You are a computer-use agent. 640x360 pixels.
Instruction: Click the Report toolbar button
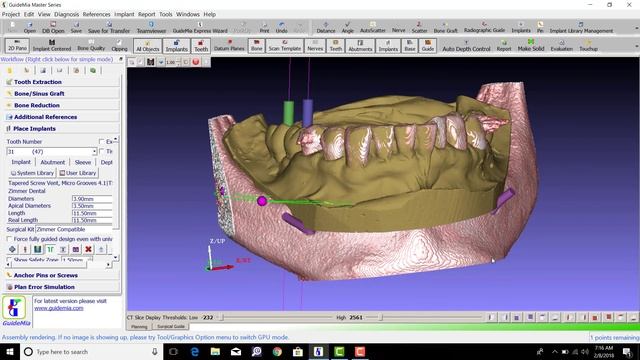(x=504, y=45)
